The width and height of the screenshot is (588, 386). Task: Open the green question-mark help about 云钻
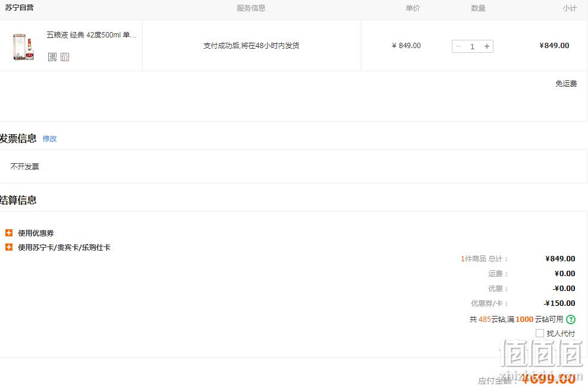[x=571, y=319]
